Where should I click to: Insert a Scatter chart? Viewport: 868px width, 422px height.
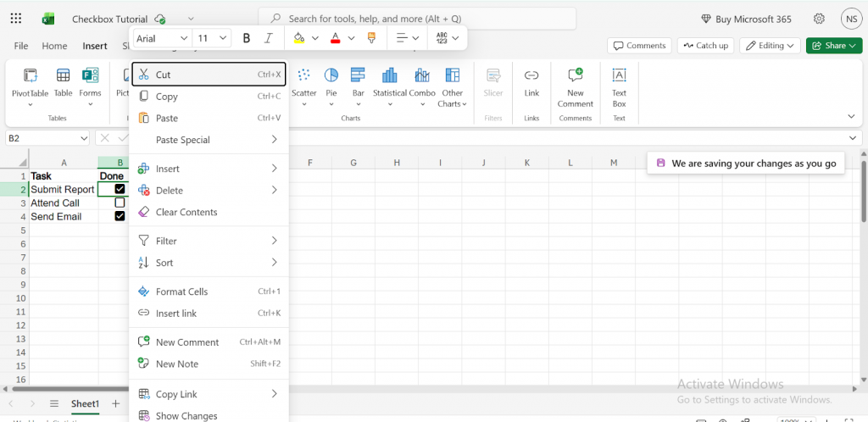pyautogui.click(x=303, y=84)
